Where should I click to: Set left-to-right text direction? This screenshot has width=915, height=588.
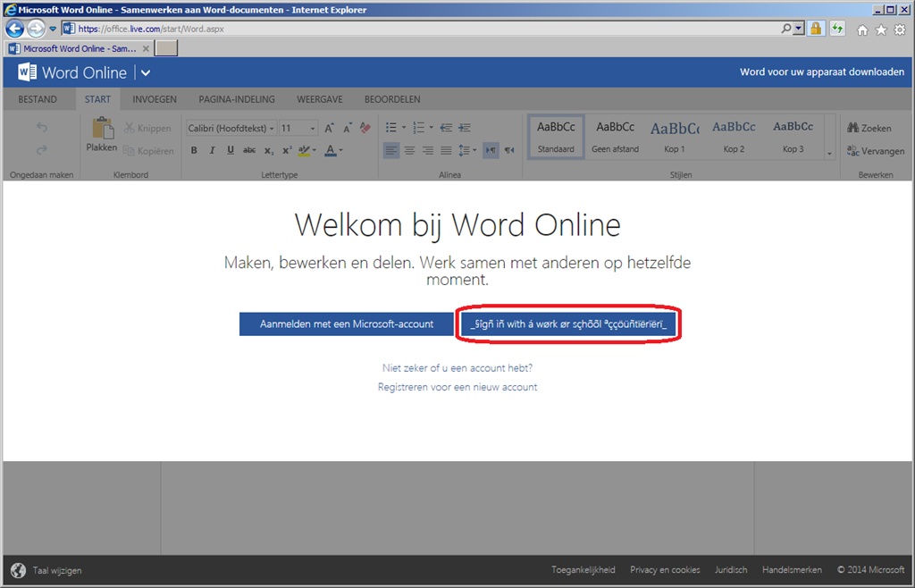(x=491, y=150)
